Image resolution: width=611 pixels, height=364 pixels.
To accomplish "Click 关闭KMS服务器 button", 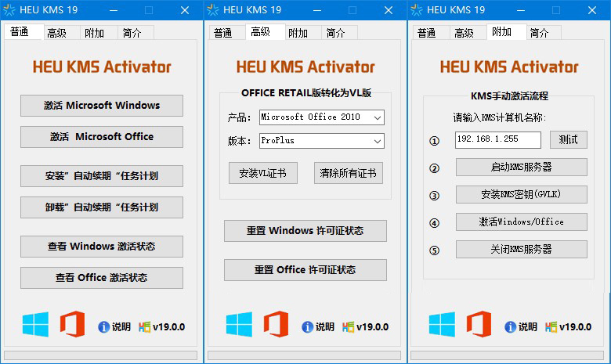I will point(522,249).
